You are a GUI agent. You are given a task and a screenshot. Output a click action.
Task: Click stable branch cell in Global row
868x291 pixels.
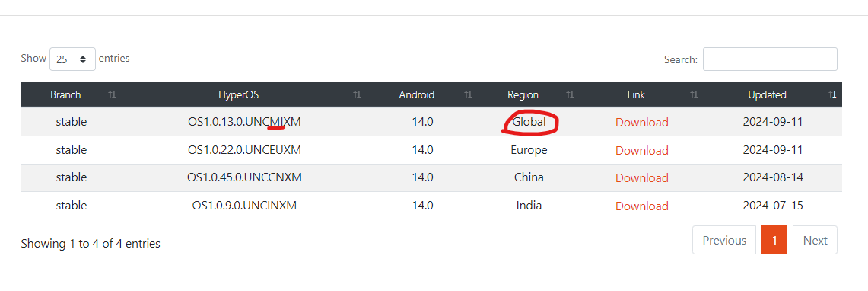coord(72,122)
